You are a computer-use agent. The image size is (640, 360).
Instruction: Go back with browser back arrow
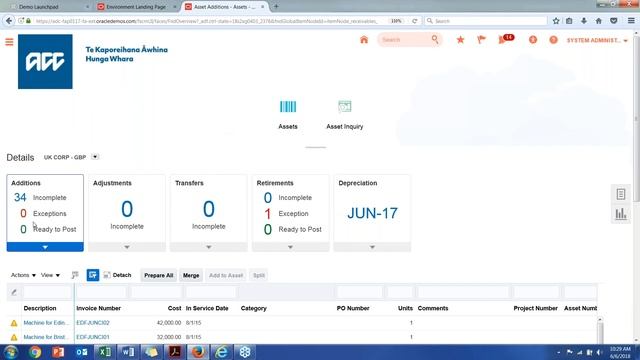coord(9,21)
